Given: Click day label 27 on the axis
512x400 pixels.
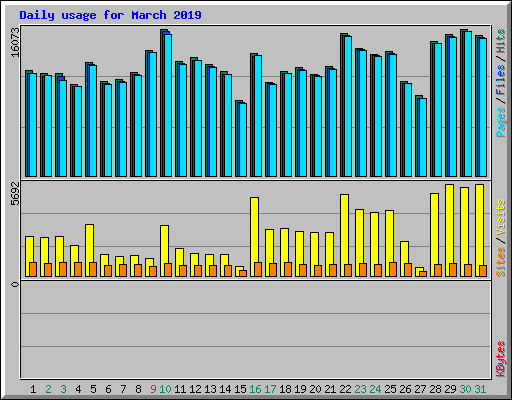Looking at the screenshot, I should click(x=420, y=389).
